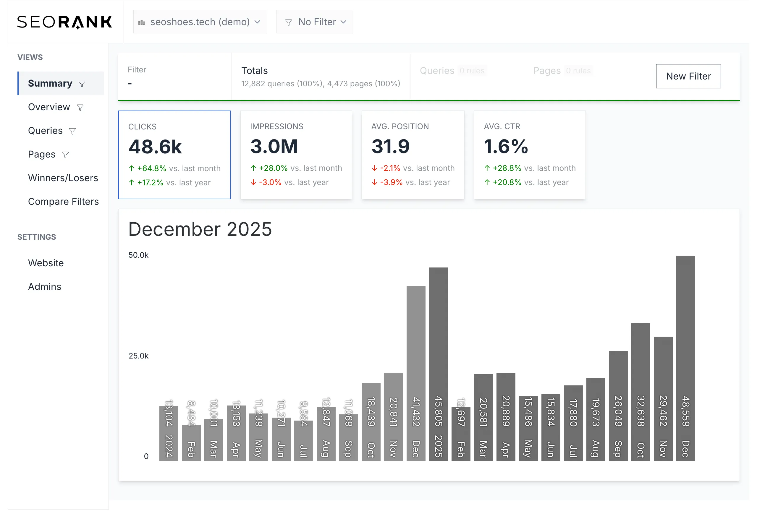Click the funnel icon beside Overview
Image resolution: width=757 pixels, height=532 pixels.
point(80,108)
